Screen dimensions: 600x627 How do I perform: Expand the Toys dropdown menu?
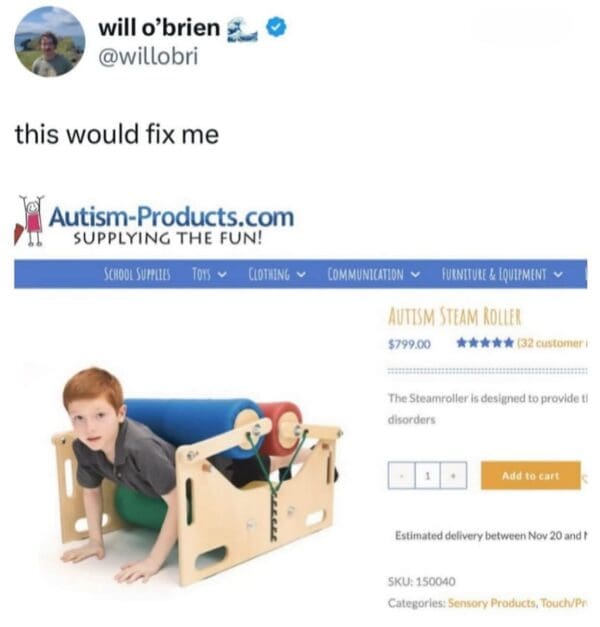click(210, 274)
